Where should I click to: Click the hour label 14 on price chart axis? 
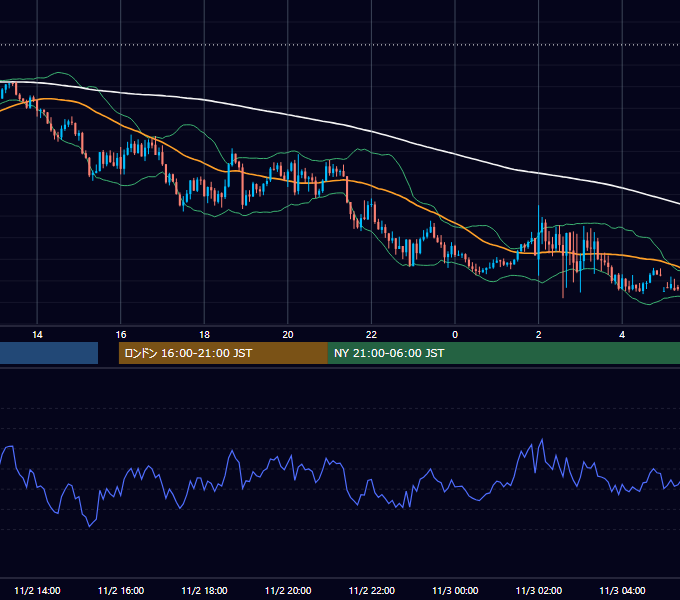tap(37, 335)
